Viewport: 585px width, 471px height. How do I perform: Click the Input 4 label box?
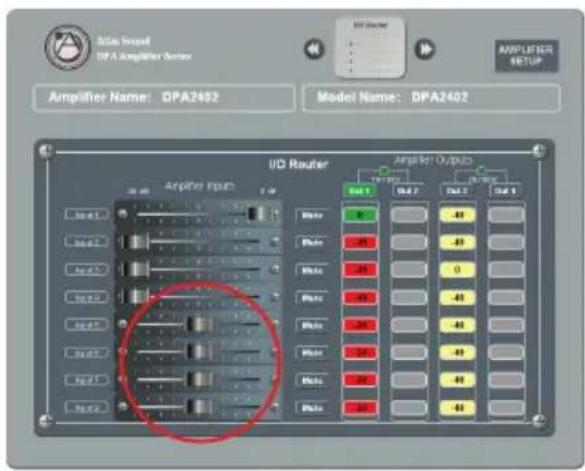87,297
